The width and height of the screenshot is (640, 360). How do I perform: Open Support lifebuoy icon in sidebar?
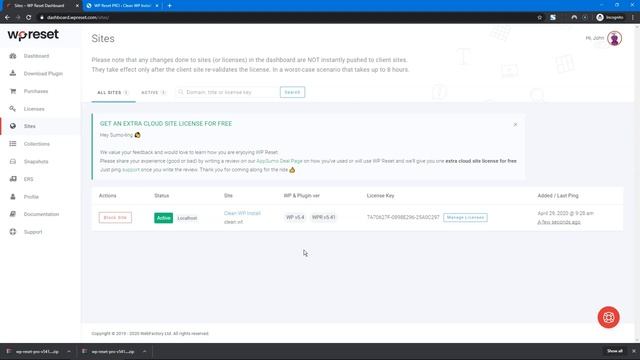pyautogui.click(x=13, y=231)
